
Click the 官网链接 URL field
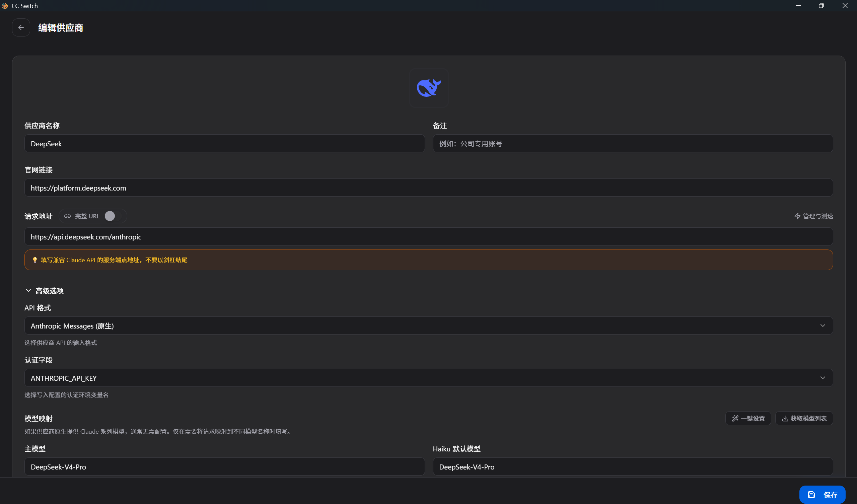[x=429, y=188]
